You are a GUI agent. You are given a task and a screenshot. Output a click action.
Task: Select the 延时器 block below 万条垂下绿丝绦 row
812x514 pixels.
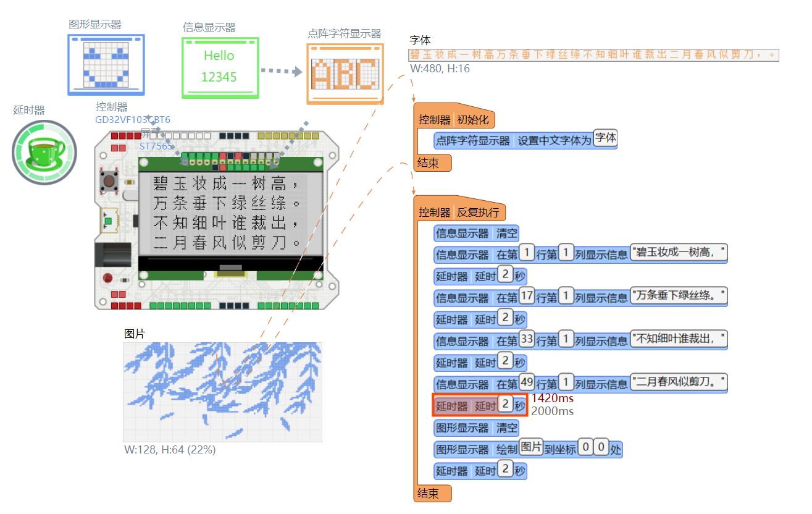(480, 319)
